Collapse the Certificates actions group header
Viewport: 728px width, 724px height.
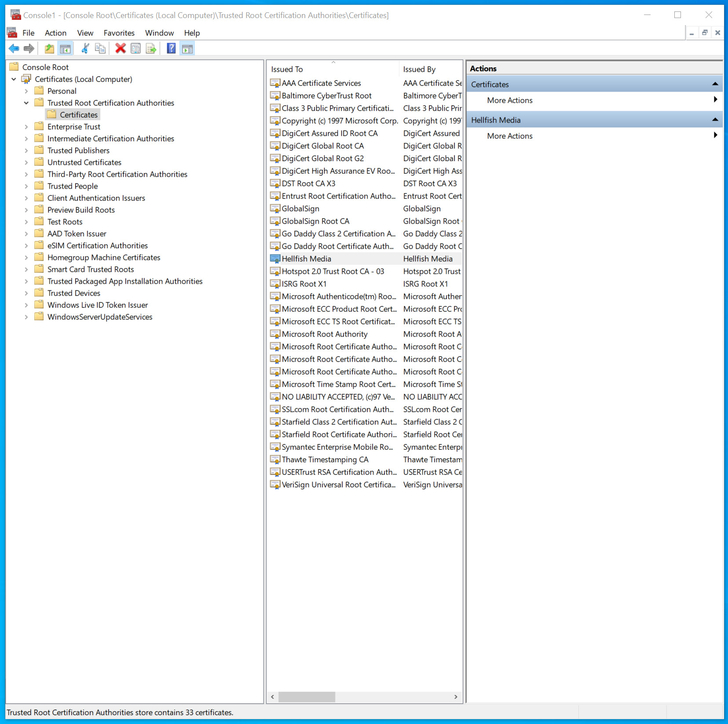(x=714, y=84)
